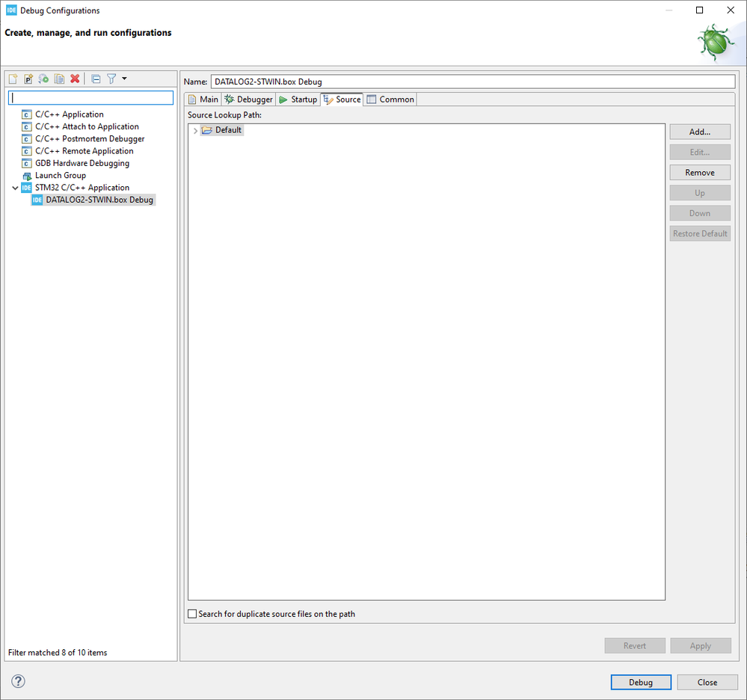This screenshot has height=700, width=747.
Task: Enable Search for duplicate source files checkbox
Action: click(192, 614)
